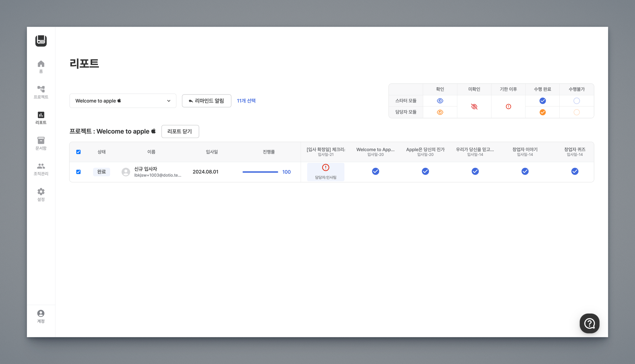Click the 진행률 column header
635x364 pixels.
[269, 152]
